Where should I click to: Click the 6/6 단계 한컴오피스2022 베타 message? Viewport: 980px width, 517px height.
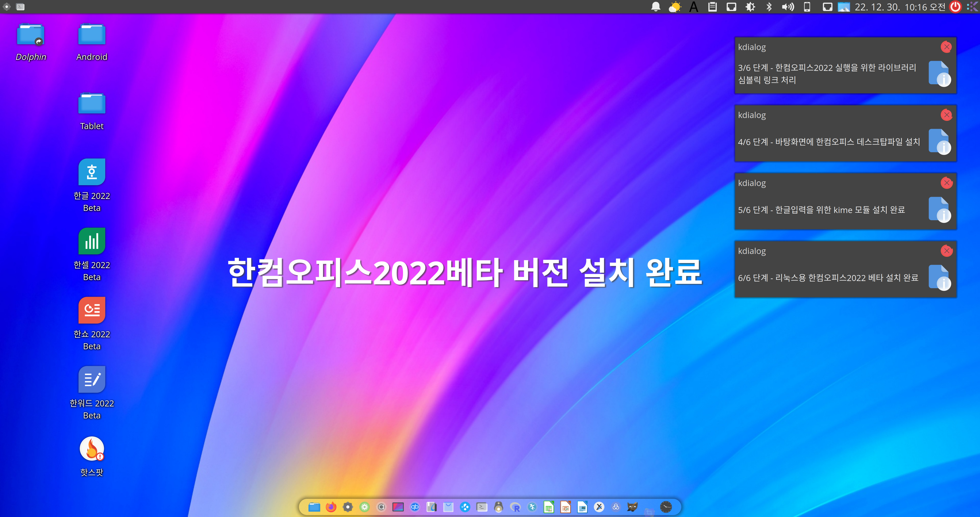[x=828, y=278]
